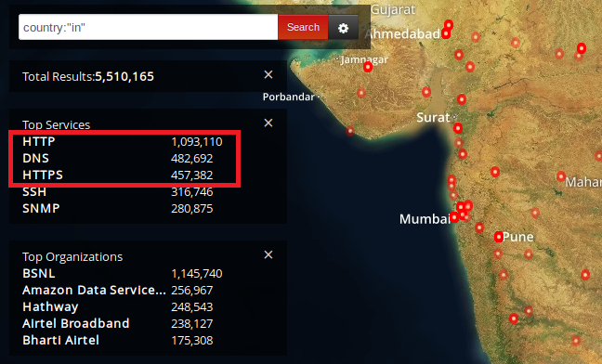
Task: Close the Top Services panel
Action: [268, 123]
